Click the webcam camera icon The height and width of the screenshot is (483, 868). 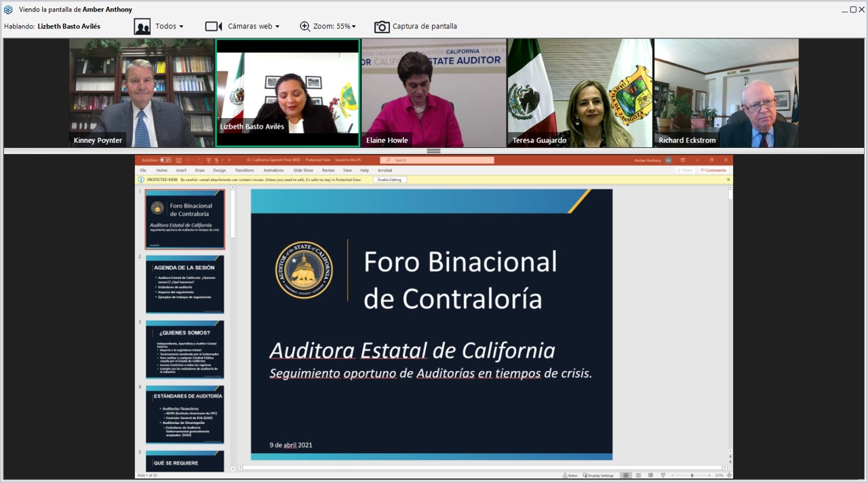214,26
